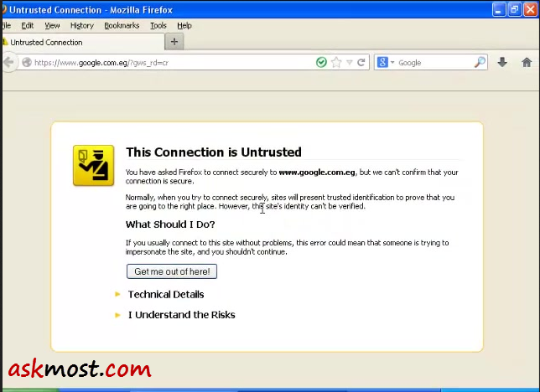Image resolution: width=540 pixels, height=392 pixels.
Task: Restore down the Firefox window
Action: [x=514, y=10]
